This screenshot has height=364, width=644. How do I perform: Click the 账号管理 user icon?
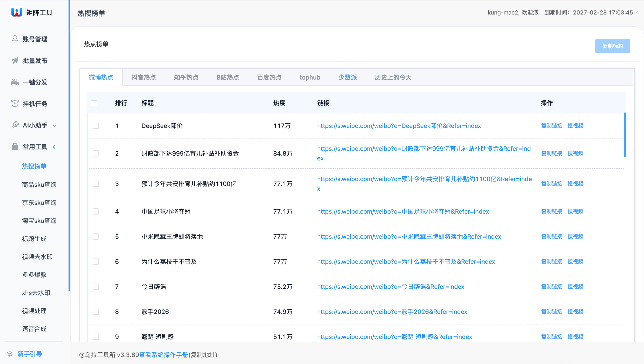point(15,39)
